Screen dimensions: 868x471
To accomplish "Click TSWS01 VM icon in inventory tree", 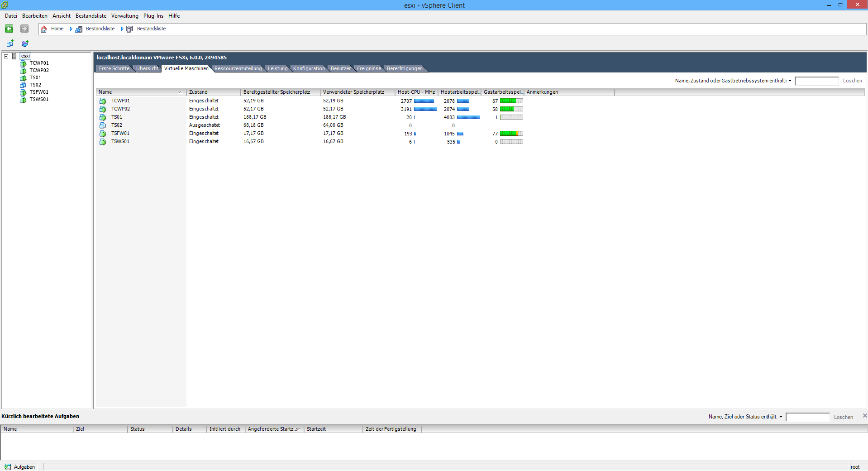I will coord(23,100).
